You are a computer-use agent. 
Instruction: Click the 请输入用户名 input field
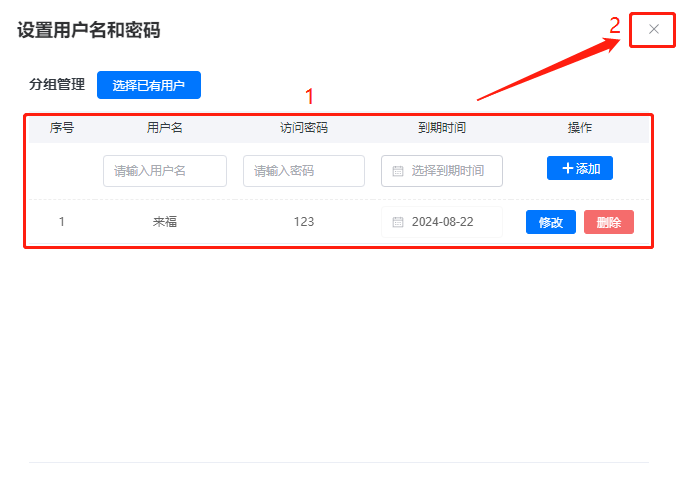164,171
